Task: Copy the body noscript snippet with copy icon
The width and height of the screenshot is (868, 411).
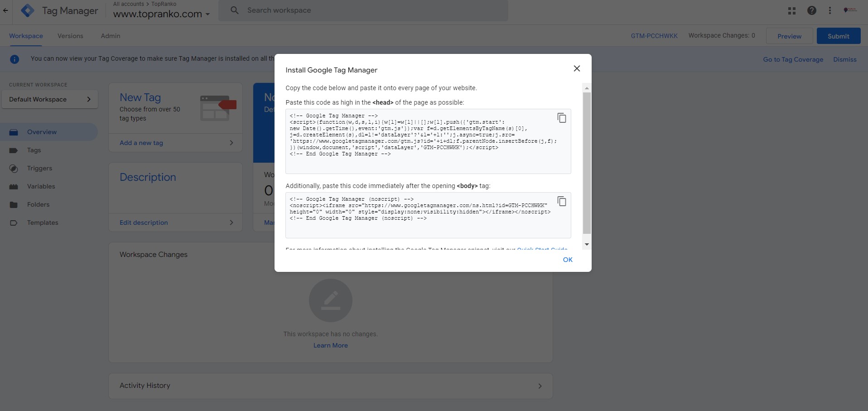Action: (x=561, y=201)
